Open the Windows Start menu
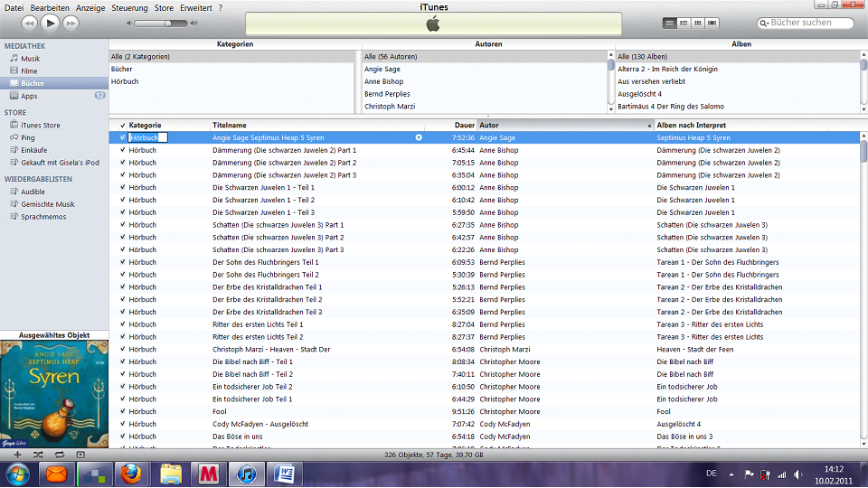The height and width of the screenshot is (488, 868). click(x=18, y=474)
